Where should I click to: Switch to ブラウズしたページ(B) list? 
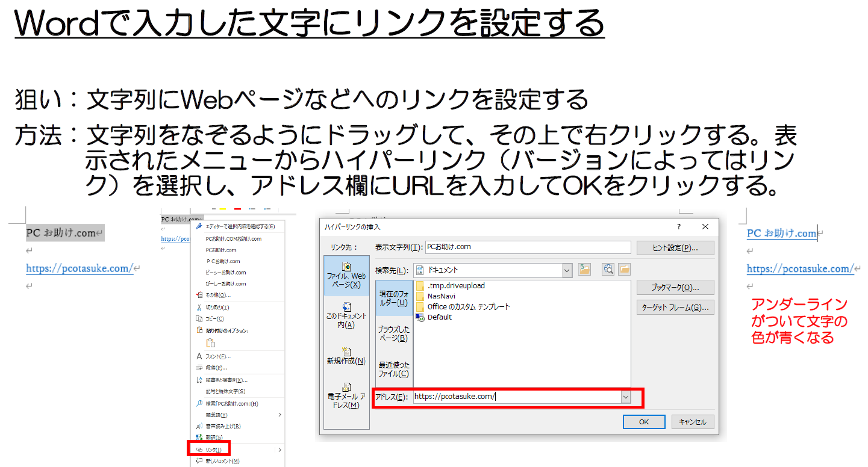[394, 334]
